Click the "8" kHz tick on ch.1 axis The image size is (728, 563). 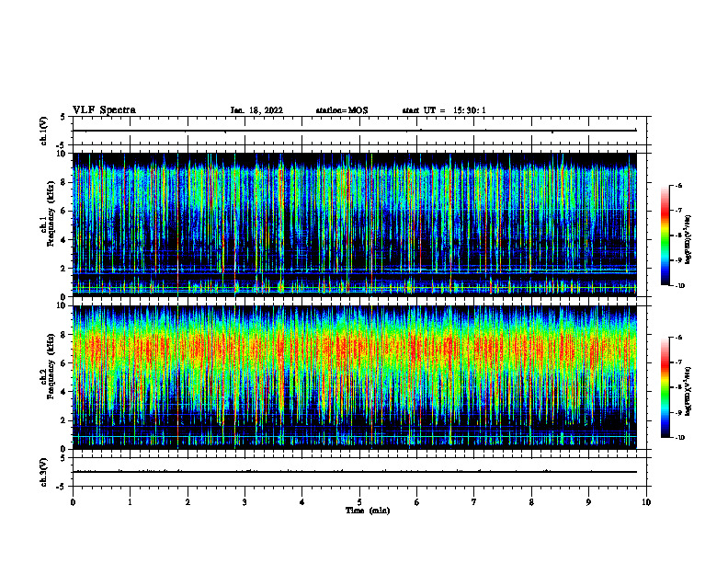(x=64, y=182)
